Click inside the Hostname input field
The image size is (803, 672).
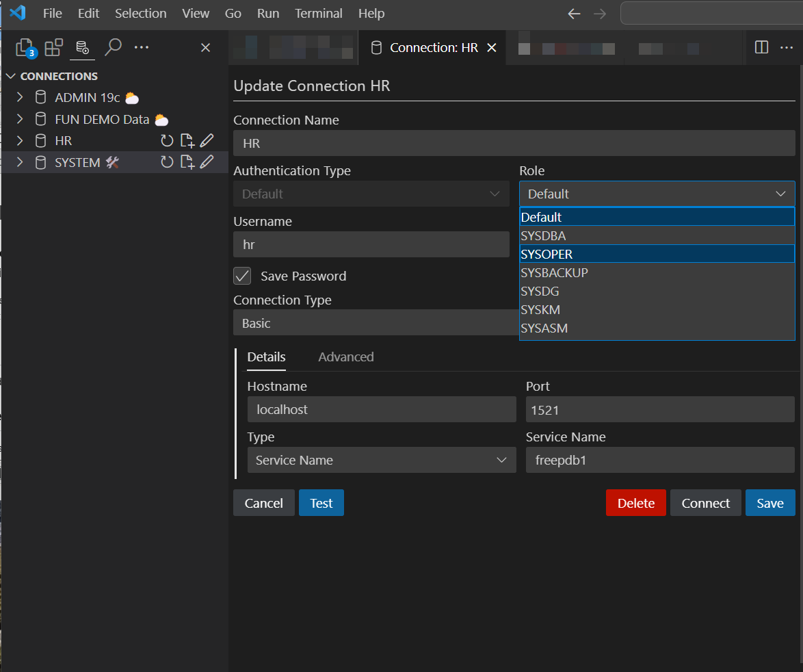(x=382, y=409)
